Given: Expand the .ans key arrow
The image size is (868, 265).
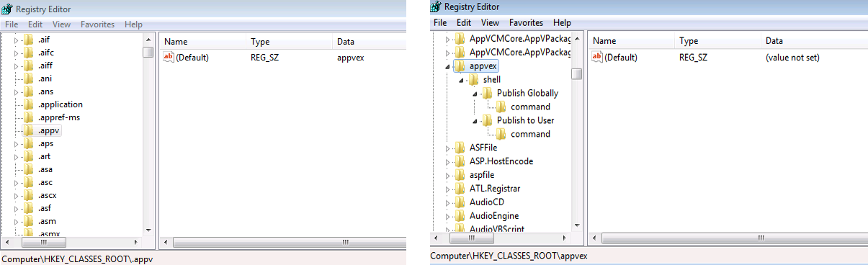Looking at the screenshot, I should tap(16, 92).
